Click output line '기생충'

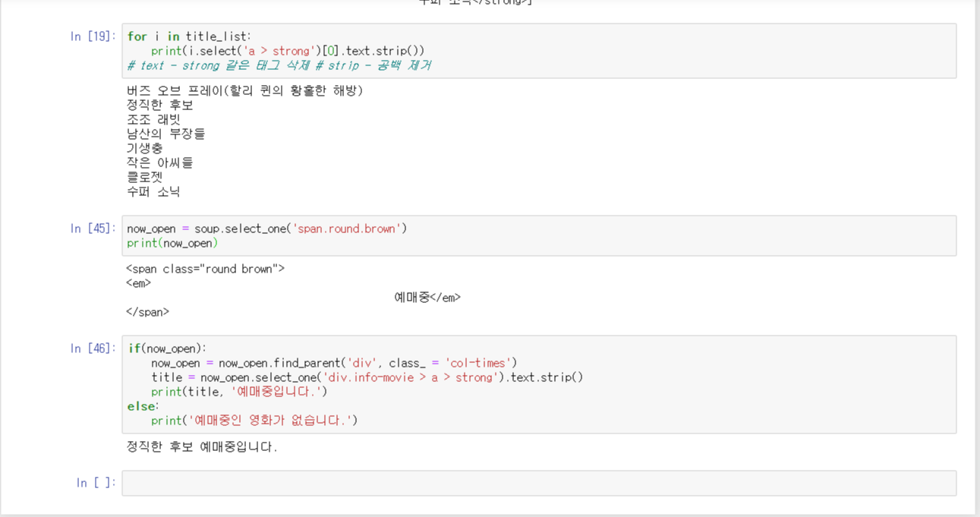[145, 149]
